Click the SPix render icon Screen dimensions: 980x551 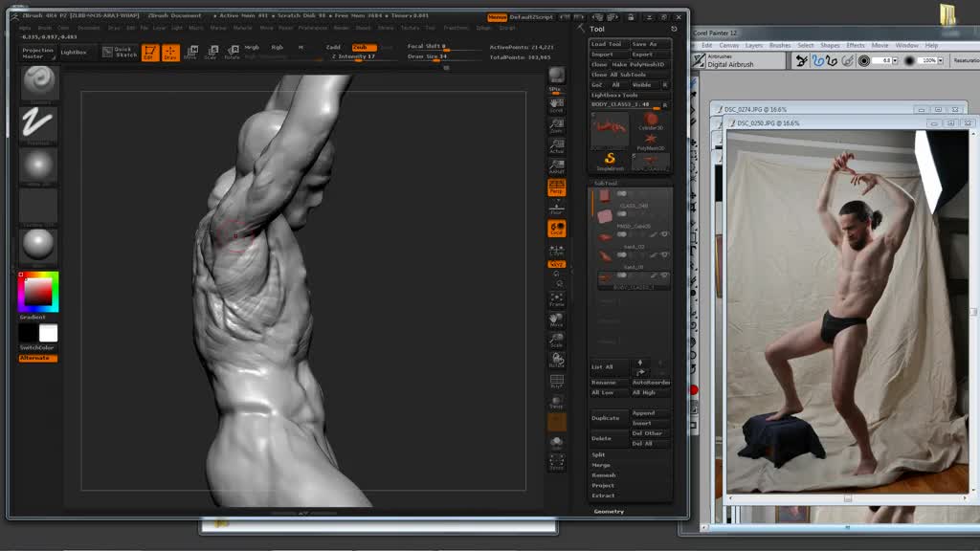[556, 78]
